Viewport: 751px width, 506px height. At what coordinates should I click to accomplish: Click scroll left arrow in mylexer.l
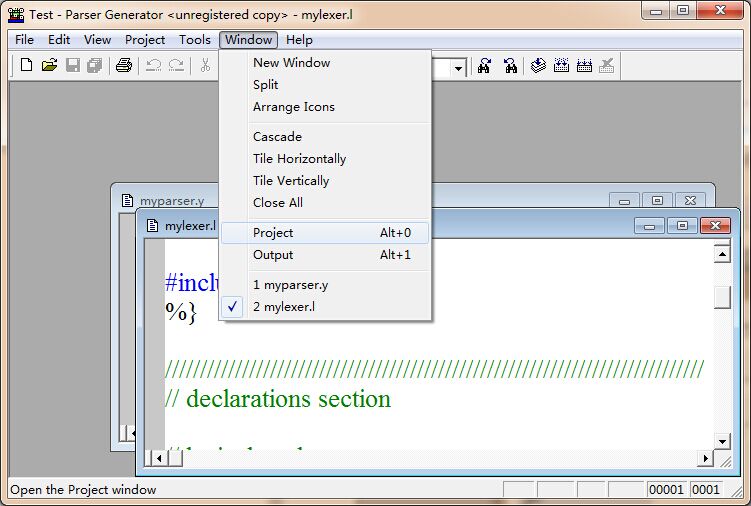tap(159, 459)
